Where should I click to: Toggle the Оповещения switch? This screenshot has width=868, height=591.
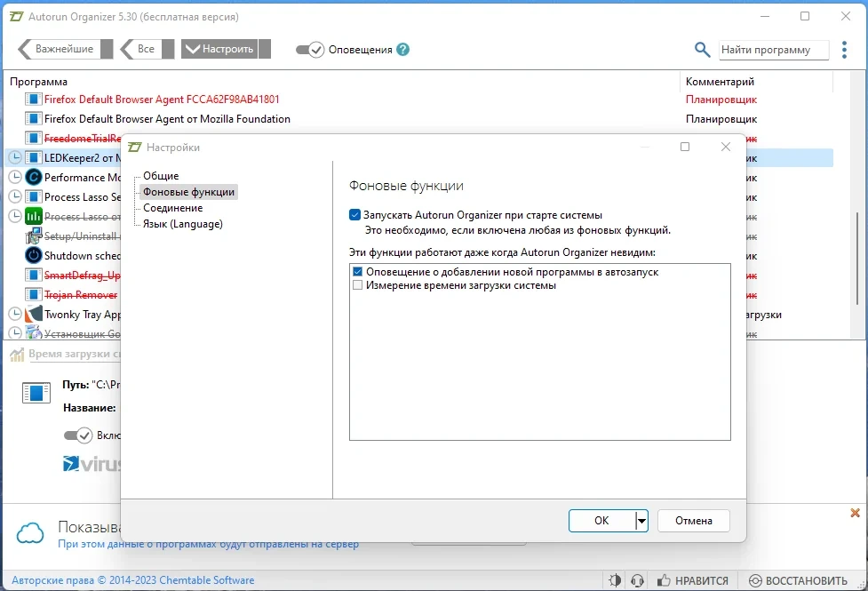(x=310, y=50)
